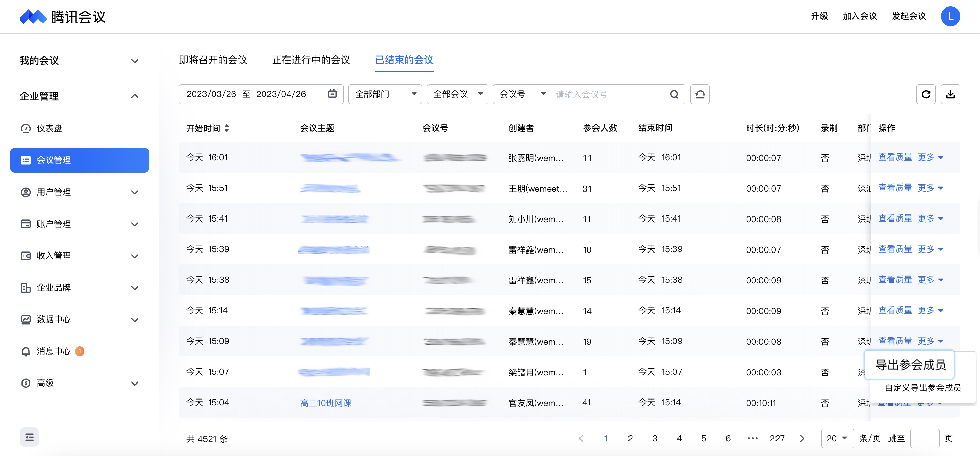Image resolution: width=980 pixels, height=456 pixels.
Task: Choose 自定义导出参会成员 menu option
Action: tap(923, 388)
